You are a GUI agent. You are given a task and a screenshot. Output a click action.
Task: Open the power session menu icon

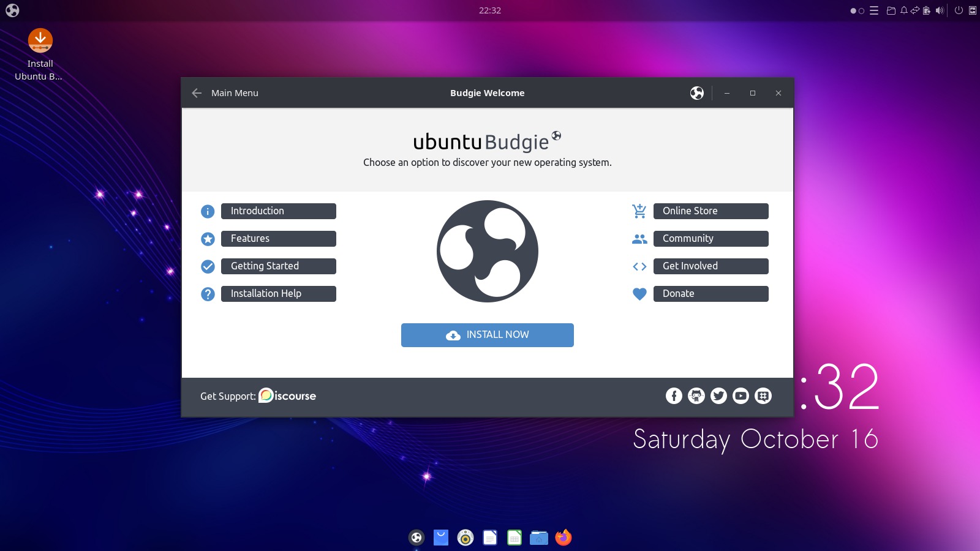click(959, 10)
